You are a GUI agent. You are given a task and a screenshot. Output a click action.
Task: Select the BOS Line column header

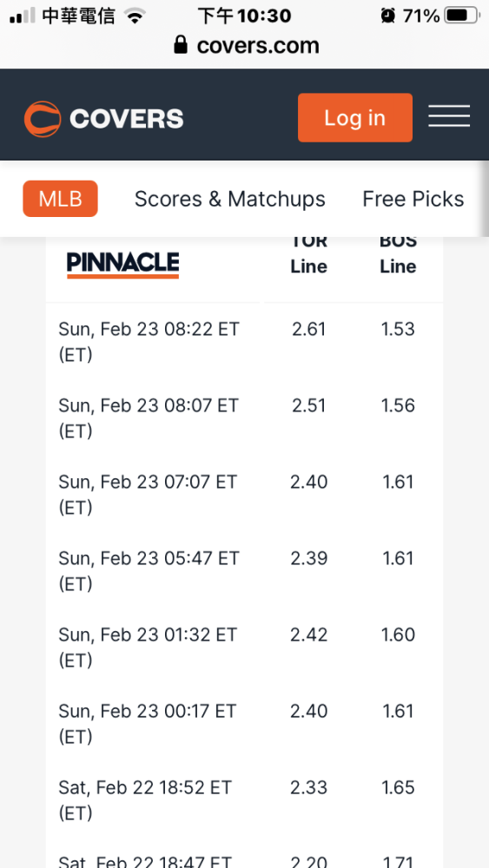click(398, 254)
